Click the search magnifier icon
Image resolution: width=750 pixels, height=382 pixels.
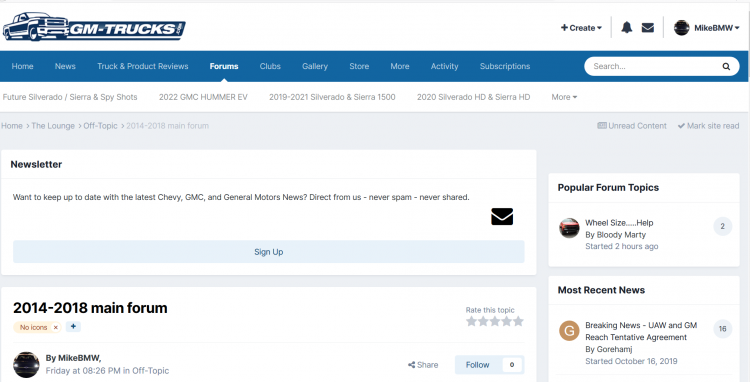726,66
